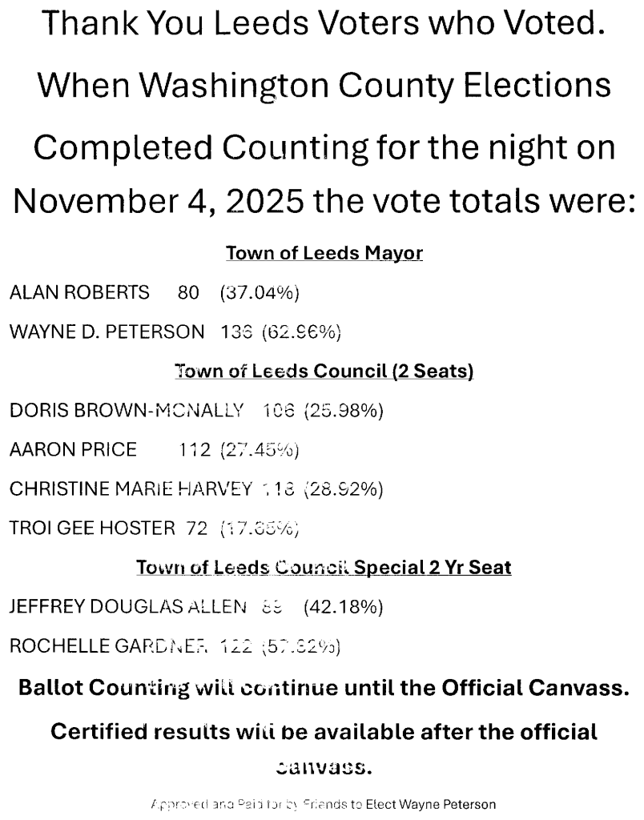Image resolution: width=644 pixels, height=820 pixels.
Task: Click Doris Brown-McNally's 25.98% percentage
Action: click(x=344, y=411)
